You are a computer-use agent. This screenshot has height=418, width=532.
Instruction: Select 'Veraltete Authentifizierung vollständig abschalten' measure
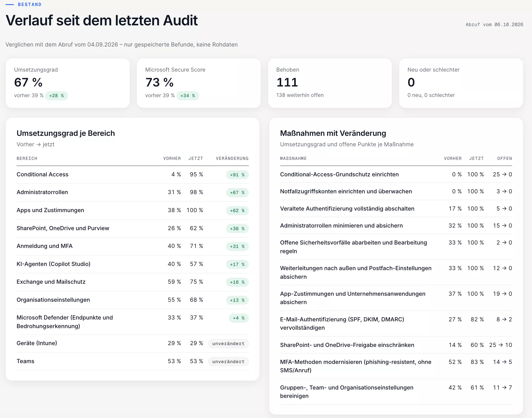pyautogui.click(x=347, y=208)
